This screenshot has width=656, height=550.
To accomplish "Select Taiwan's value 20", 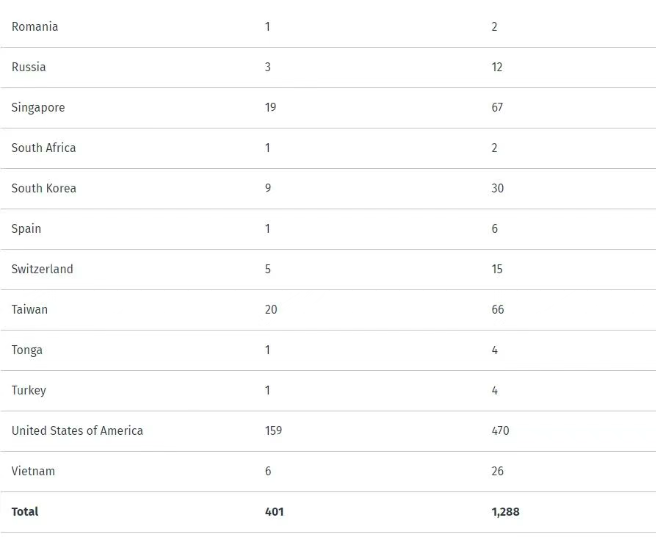I will [x=271, y=310].
